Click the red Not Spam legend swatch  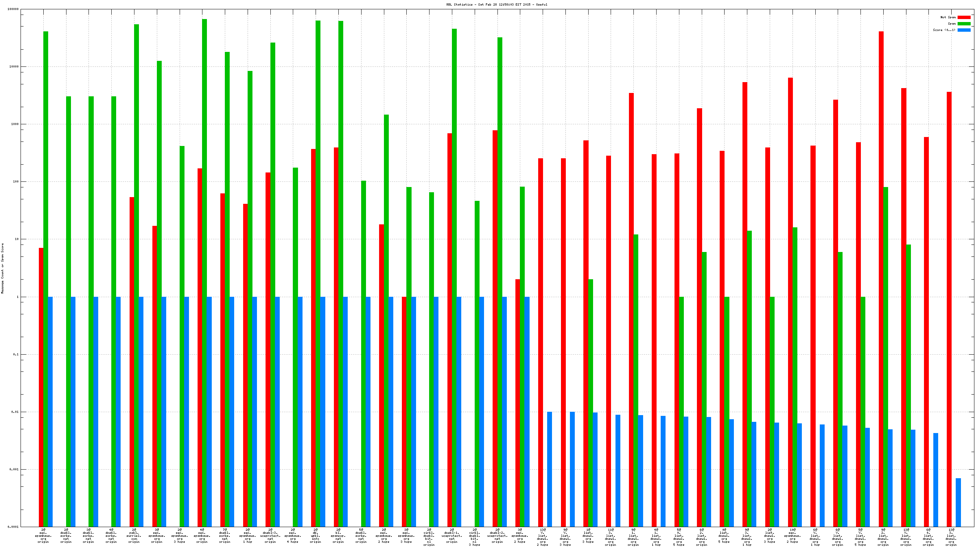[x=964, y=17]
